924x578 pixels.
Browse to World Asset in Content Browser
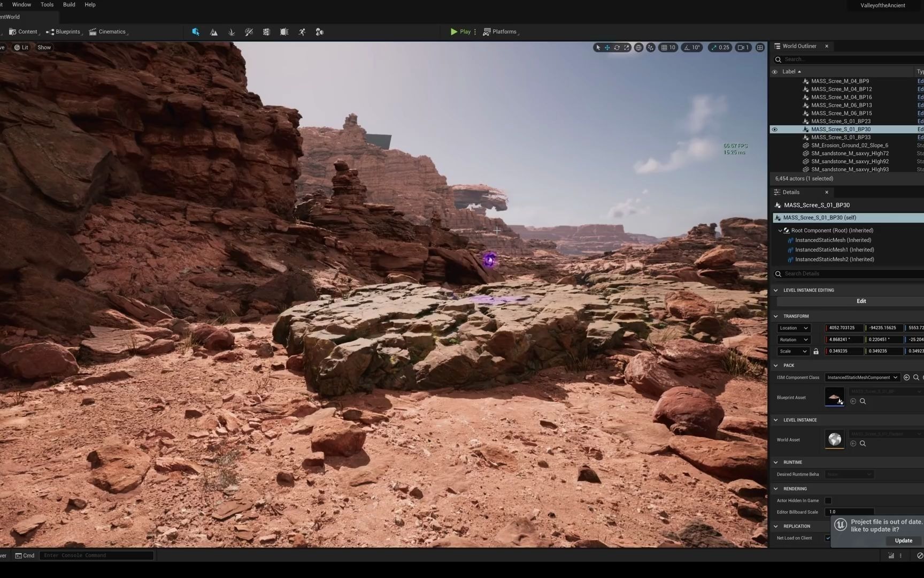[863, 444]
